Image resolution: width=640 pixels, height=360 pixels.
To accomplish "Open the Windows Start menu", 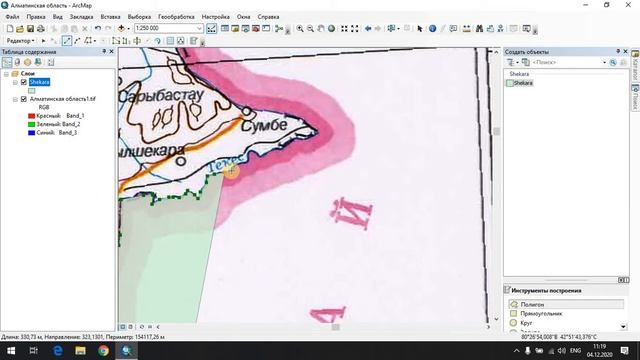I will (x=11, y=351).
